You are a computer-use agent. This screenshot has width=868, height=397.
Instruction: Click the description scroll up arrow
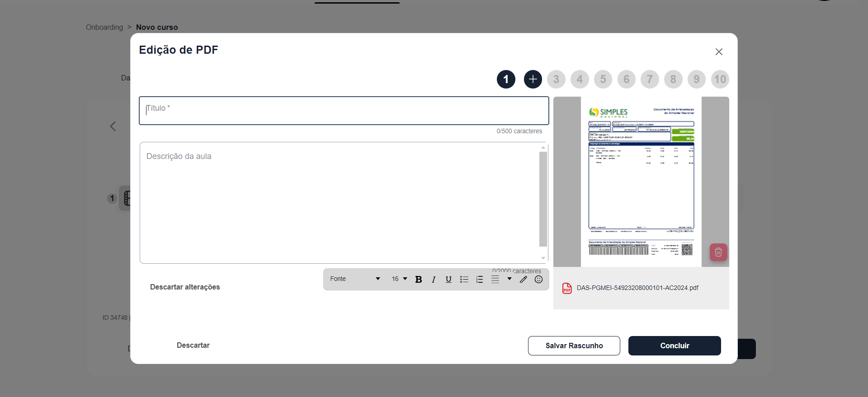pos(543,148)
